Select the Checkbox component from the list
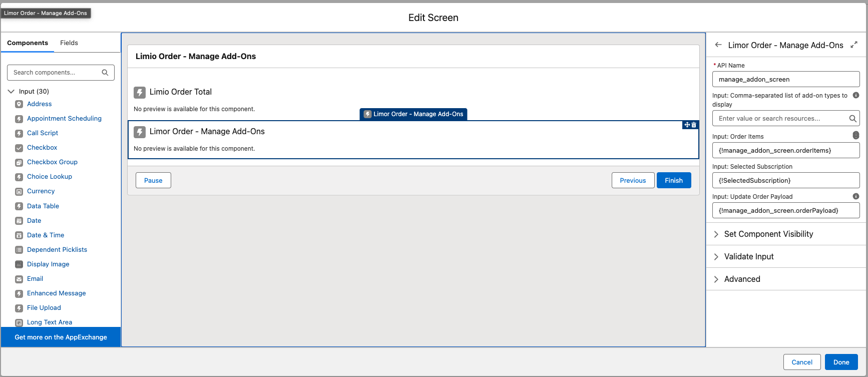 tap(42, 148)
